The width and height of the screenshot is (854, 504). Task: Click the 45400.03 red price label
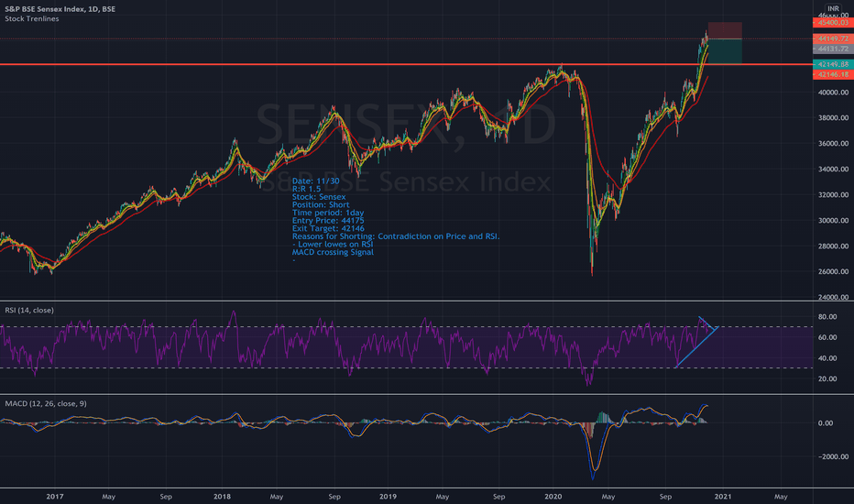tap(833, 22)
